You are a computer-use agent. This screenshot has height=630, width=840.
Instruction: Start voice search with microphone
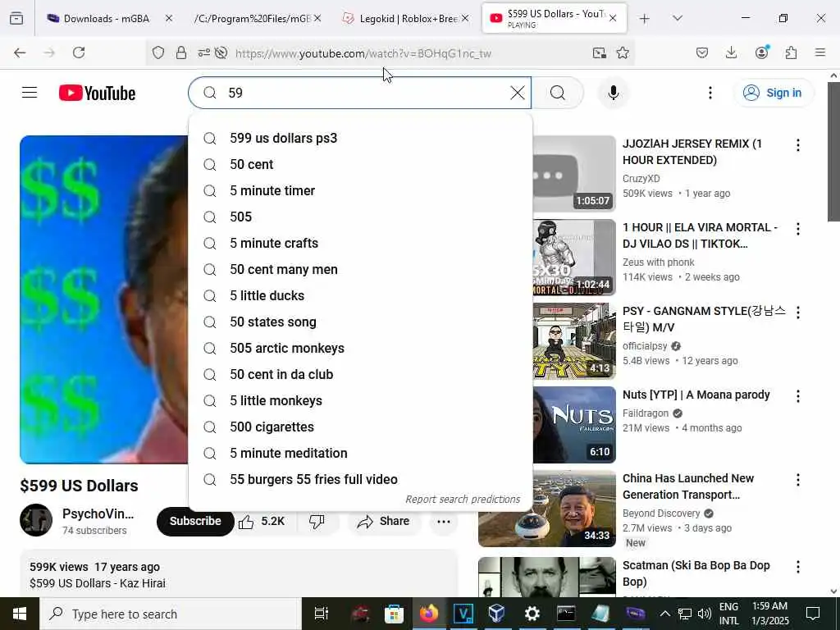614,93
